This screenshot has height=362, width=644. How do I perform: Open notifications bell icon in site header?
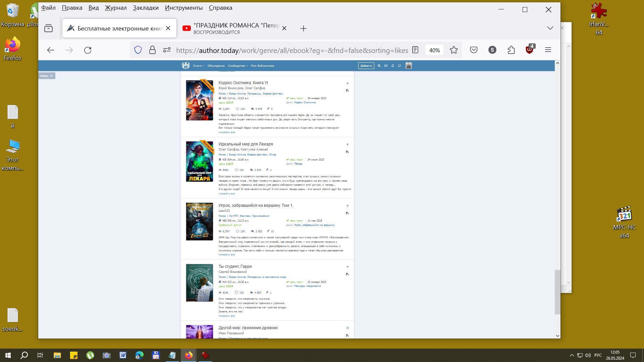pos(392,66)
